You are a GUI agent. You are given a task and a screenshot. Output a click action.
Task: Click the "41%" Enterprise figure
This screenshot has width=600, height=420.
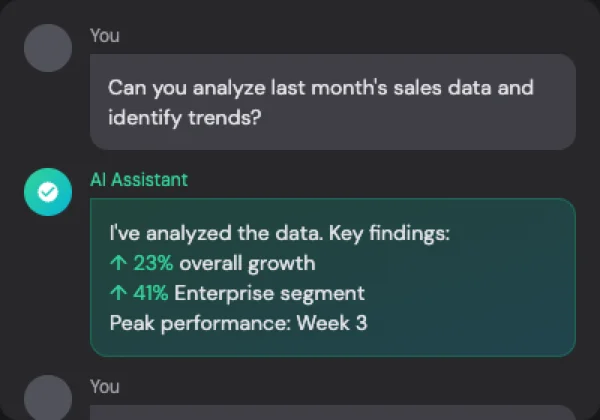(150, 294)
